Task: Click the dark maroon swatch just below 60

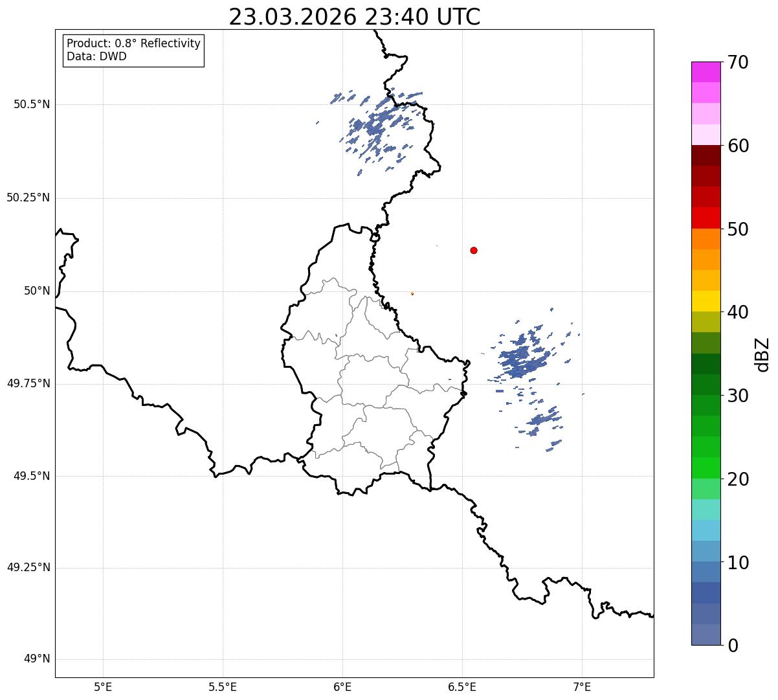Action: 706,155
